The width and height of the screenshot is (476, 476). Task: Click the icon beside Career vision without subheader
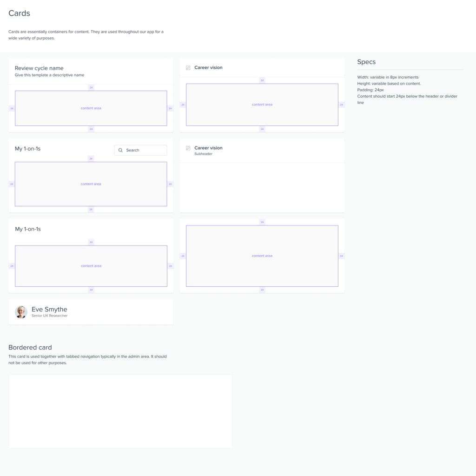[x=188, y=68]
